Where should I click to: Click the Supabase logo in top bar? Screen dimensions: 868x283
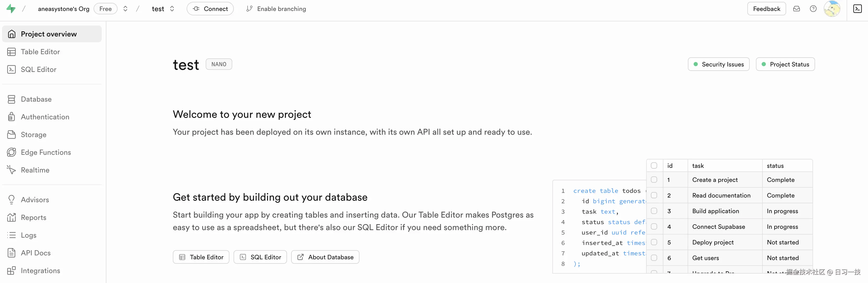[11, 9]
